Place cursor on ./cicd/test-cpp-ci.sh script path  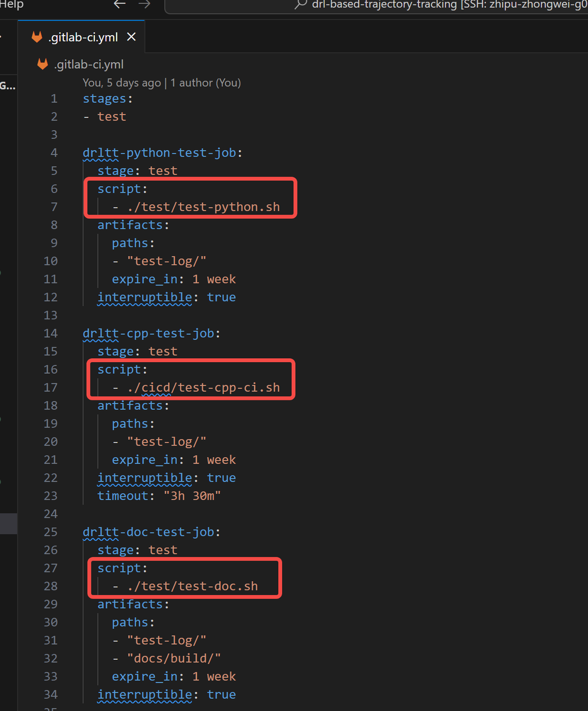click(x=203, y=388)
